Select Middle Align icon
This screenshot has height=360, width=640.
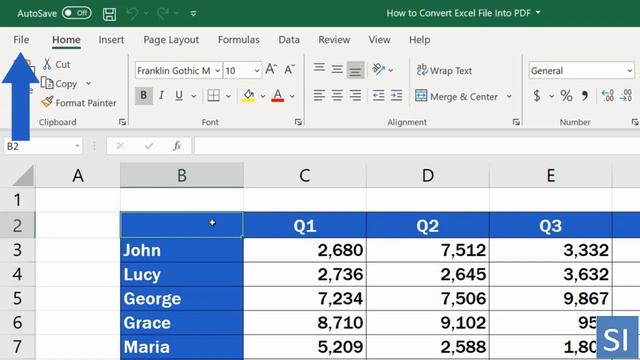pyautogui.click(x=337, y=69)
